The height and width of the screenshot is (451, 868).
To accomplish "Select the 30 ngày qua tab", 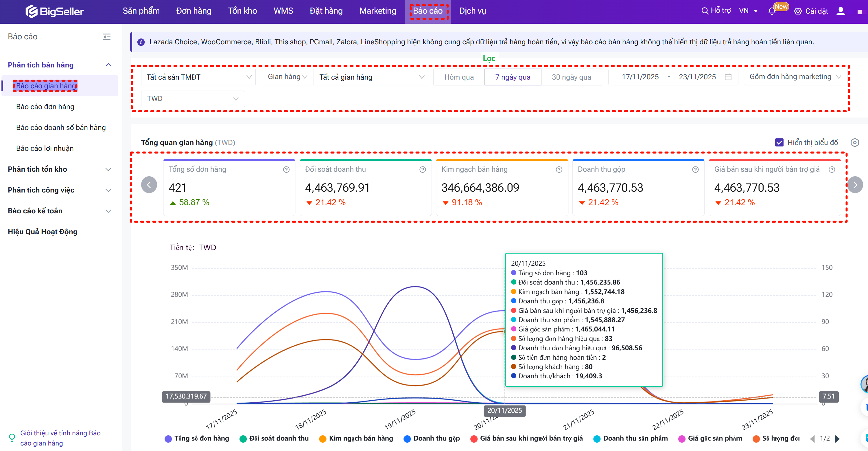I will 571,77.
